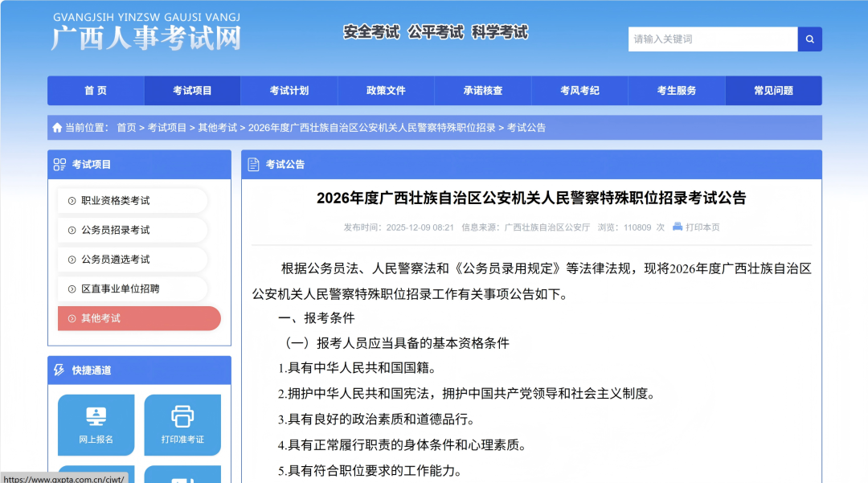Click the printer icon for 打印本页
Image resolution: width=868 pixels, height=483 pixels.
pyautogui.click(x=678, y=227)
